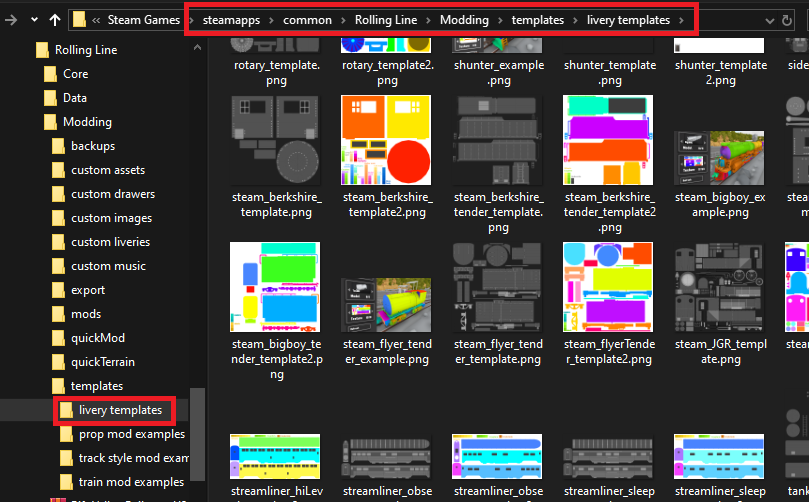Click rotary_template.png file name
This screenshot has height=502, width=809.
277,73
